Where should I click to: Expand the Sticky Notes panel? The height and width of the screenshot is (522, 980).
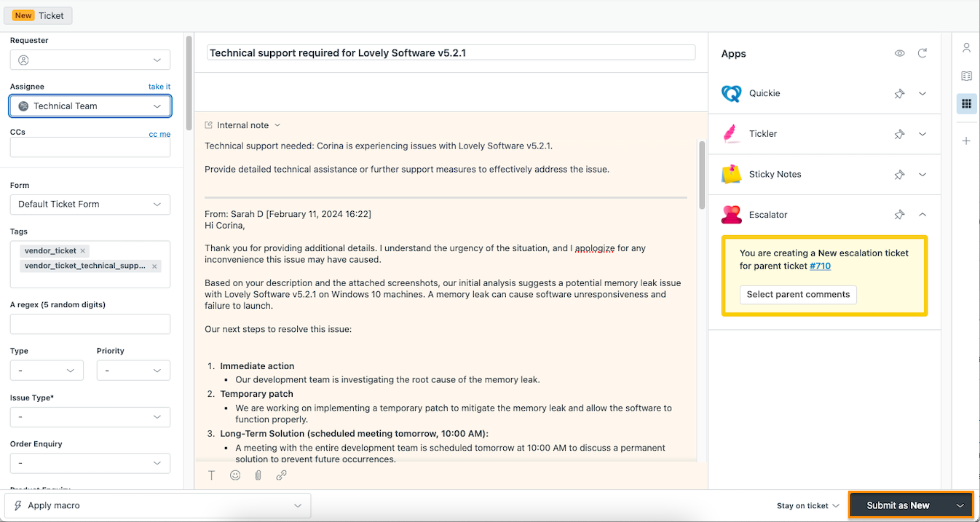(x=922, y=175)
